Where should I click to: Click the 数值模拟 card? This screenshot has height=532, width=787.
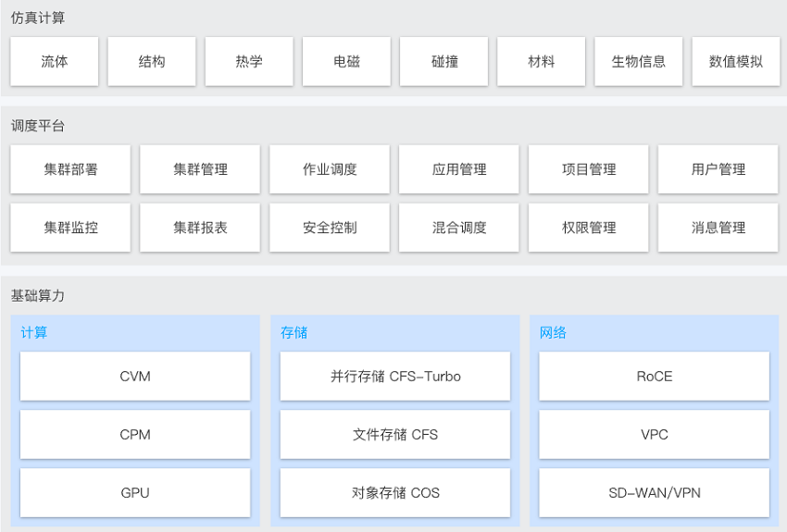[x=736, y=61]
